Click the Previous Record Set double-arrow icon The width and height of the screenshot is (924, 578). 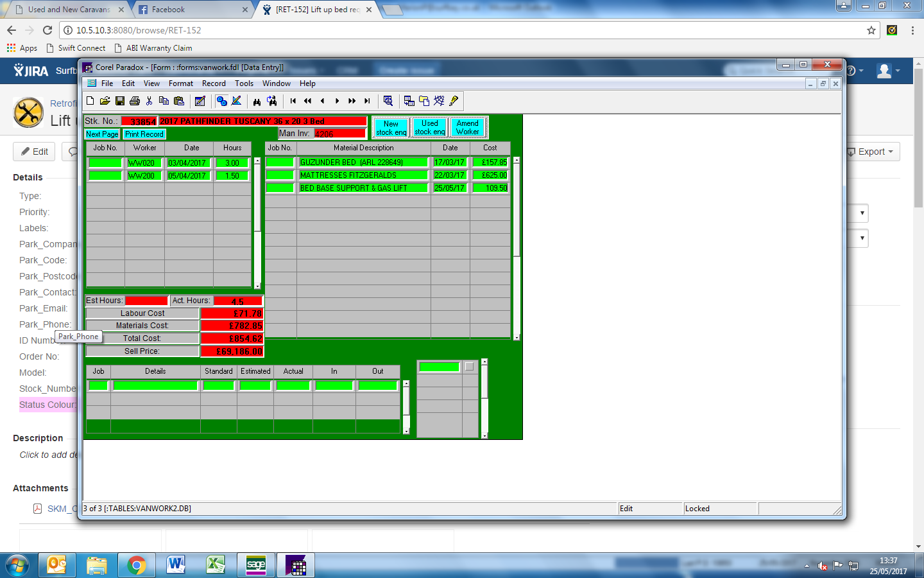(308, 101)
